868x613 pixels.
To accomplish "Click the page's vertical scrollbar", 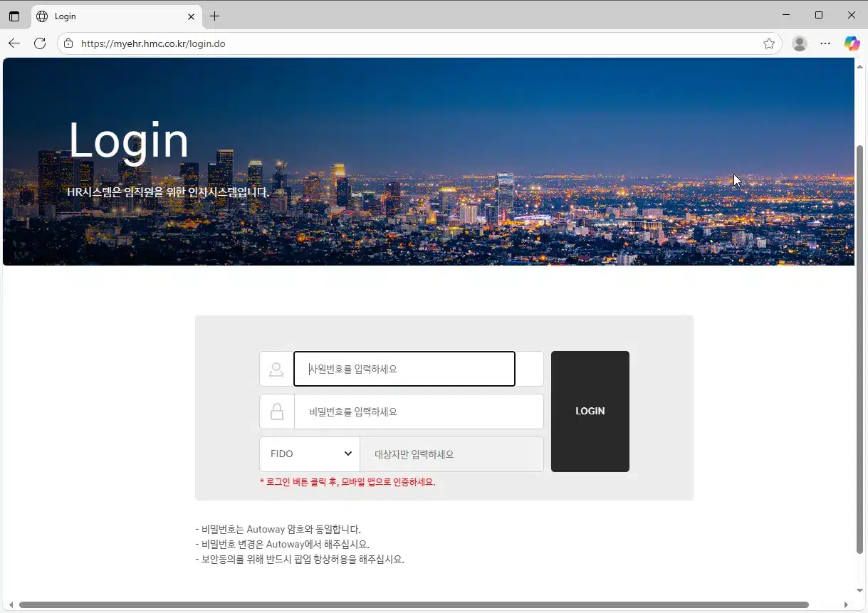I will 859,349.
